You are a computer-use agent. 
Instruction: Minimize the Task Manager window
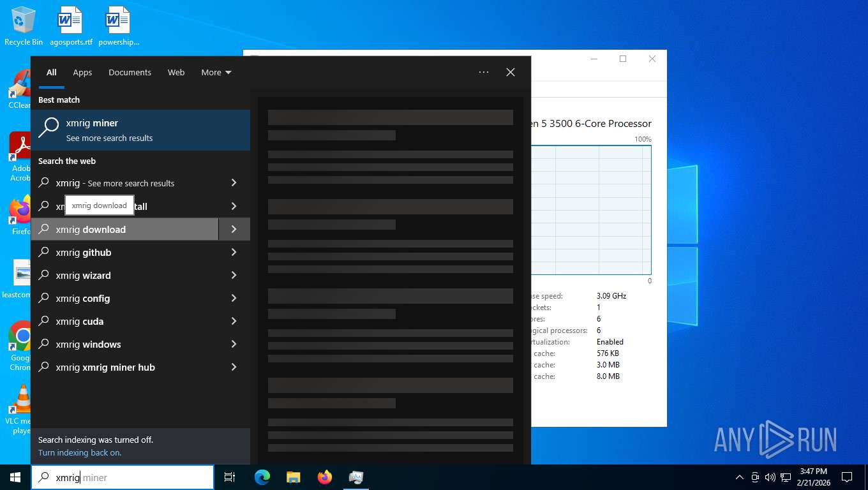[594, 59]
